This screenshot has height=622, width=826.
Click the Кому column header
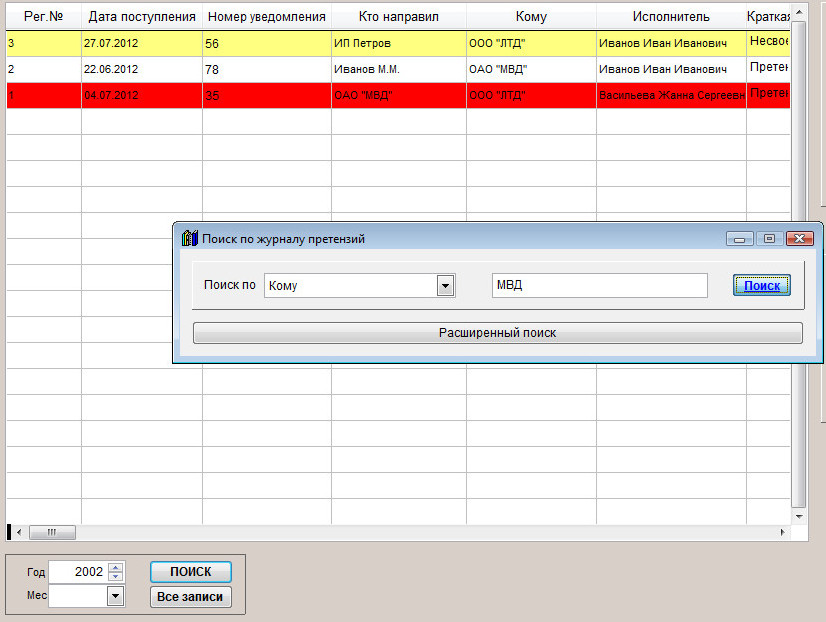coord(531,16)
